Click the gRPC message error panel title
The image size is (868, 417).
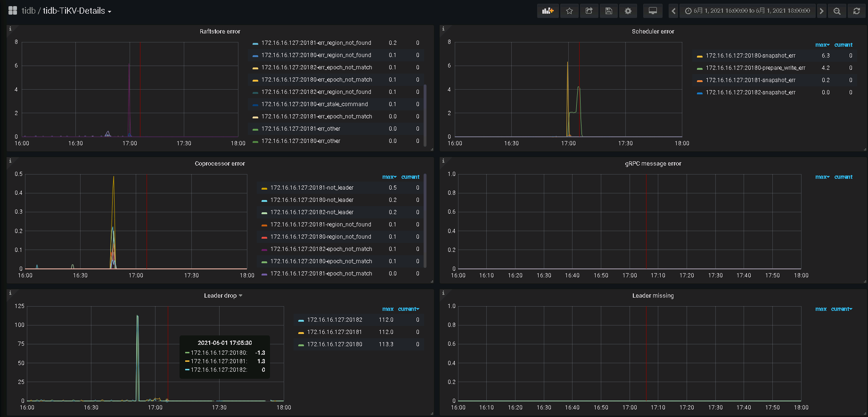click(x=653, y=164)
